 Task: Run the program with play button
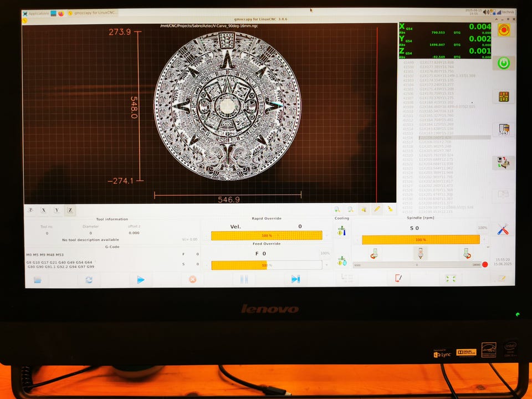[140, 279]
